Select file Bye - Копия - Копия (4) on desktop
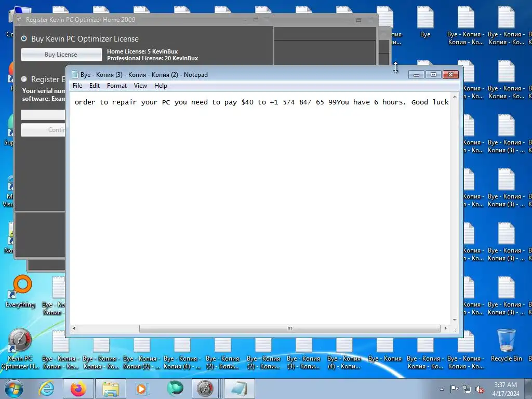Screen dimensions: 532x399 [182, 353]
